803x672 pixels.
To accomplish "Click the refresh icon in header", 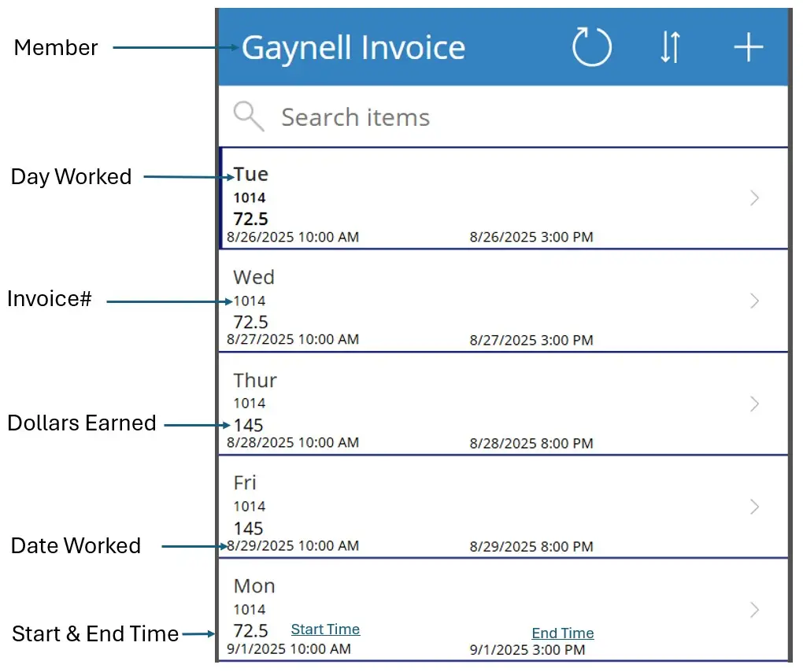I will click(591, 48).
